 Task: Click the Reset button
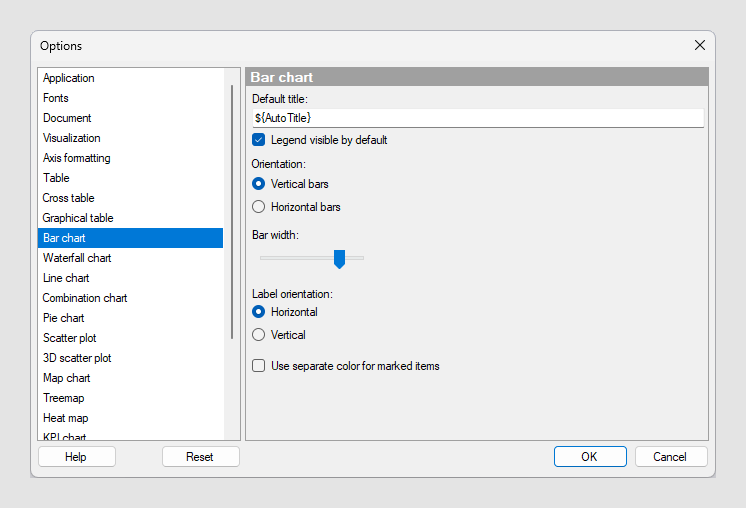(x=201, y=457)
